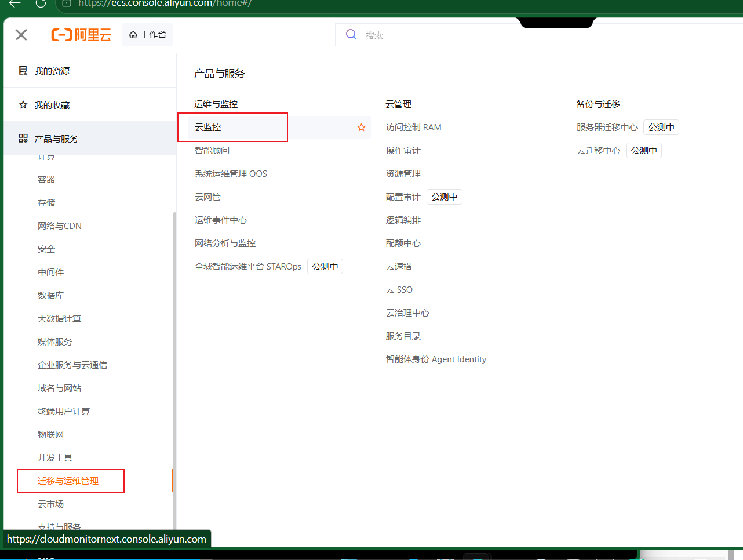Select the 物联网 category
This screenshot has width=743, height=560.
[51, 434]
